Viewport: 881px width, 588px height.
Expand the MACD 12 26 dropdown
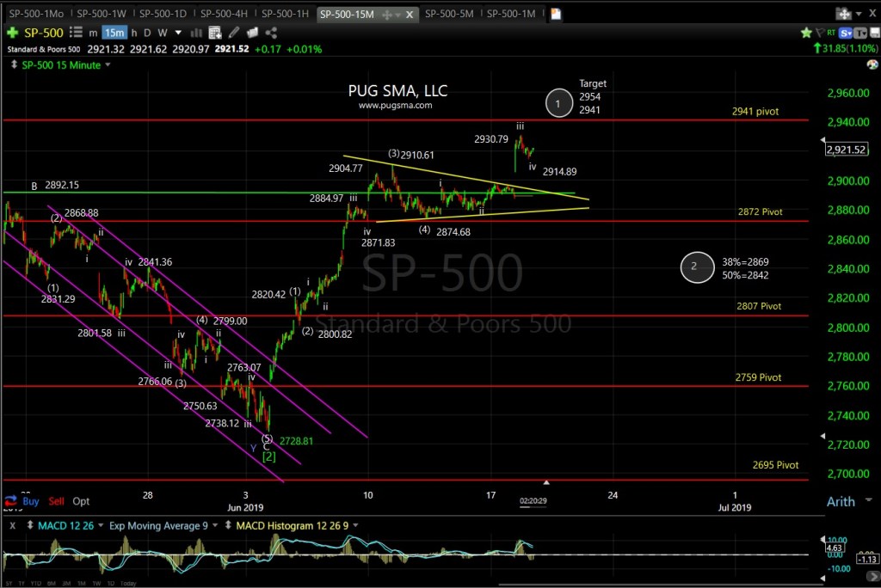click(101, 525)
